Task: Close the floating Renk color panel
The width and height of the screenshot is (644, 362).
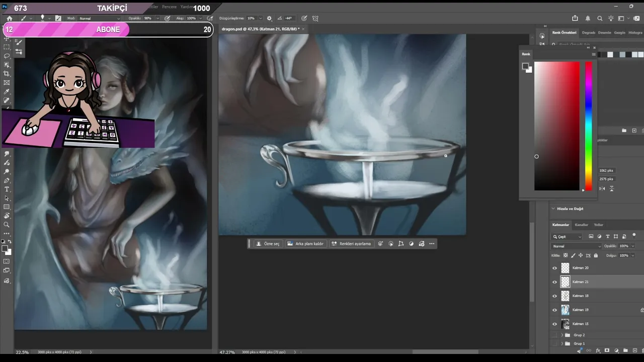Action: click(594, 48)
